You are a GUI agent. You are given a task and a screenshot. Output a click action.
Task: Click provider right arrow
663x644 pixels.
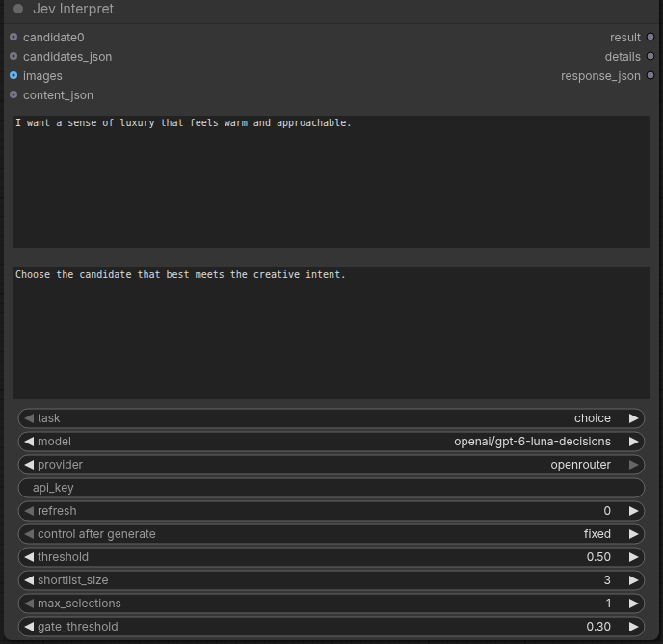pos(633,465)
